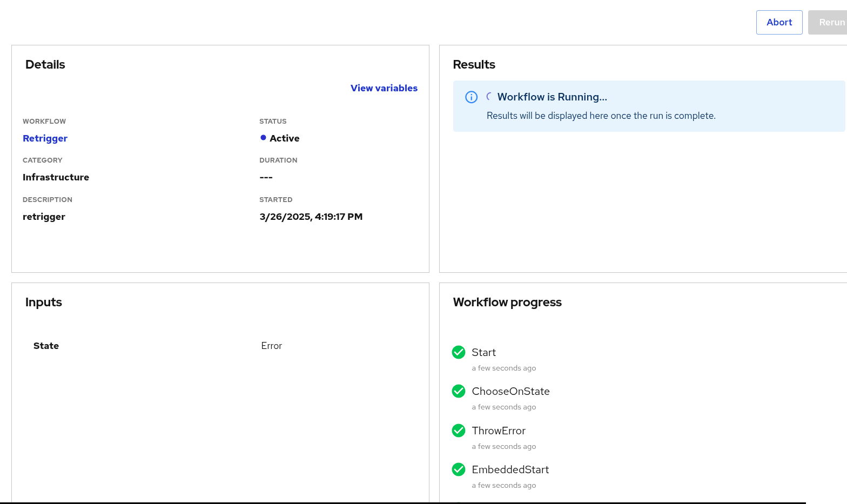The height and width of the screenshot is (504, 847).
Task: Click the info icon in Results alert
Action: pos(471,97)
